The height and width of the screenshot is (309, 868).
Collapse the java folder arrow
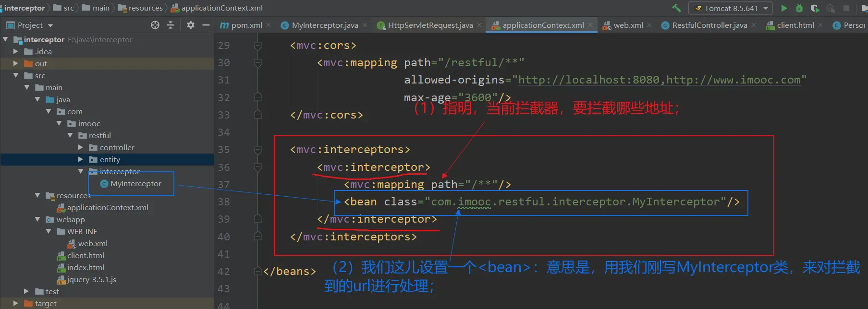coord(37,99)
